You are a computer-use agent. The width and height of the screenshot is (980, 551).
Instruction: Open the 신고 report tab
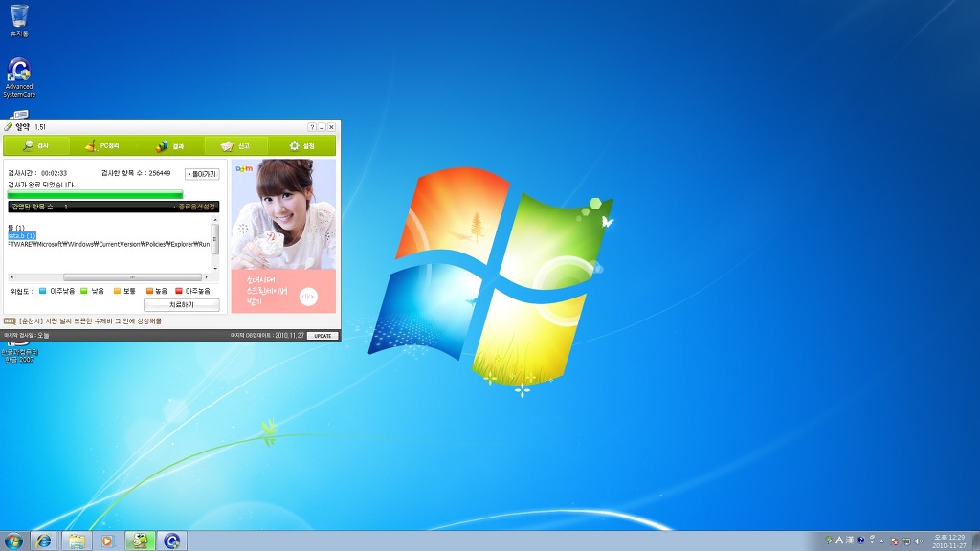(235, 145)
